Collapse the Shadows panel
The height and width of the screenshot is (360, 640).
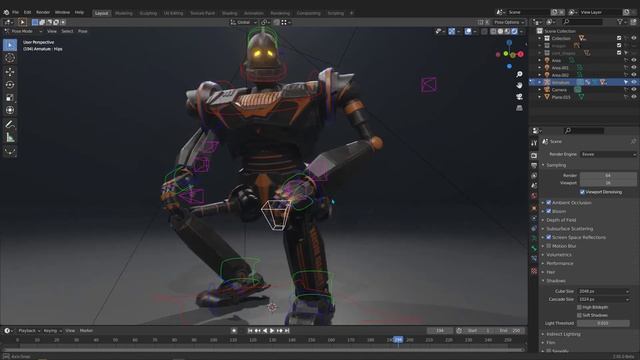[x=556, y=281]
